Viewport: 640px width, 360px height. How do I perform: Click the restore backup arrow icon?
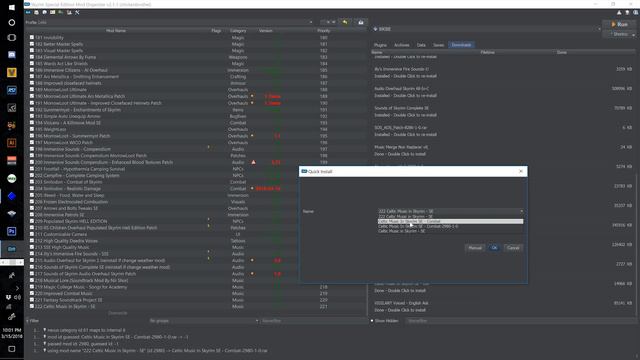pyautogui.click(x=345, y=22)
